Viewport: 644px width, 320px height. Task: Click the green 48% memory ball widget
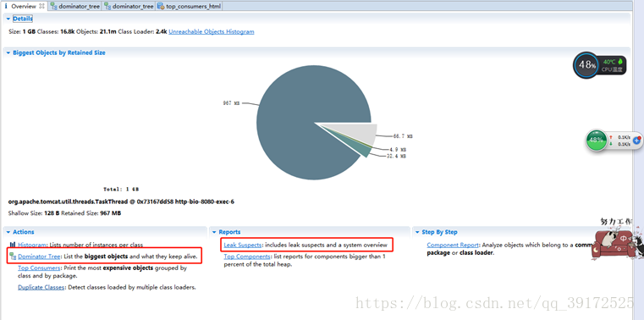(596, 141)
